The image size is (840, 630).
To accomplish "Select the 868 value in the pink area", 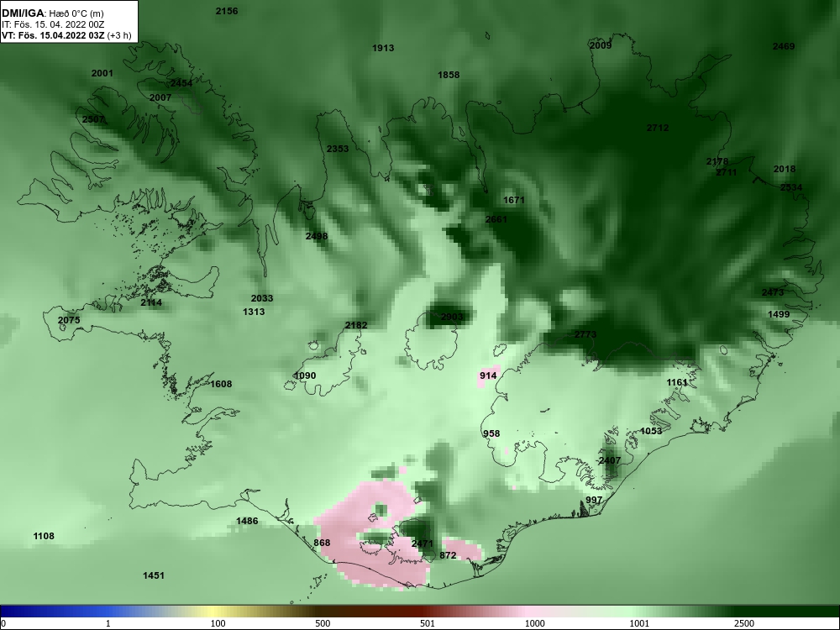I will pos(322,543).
